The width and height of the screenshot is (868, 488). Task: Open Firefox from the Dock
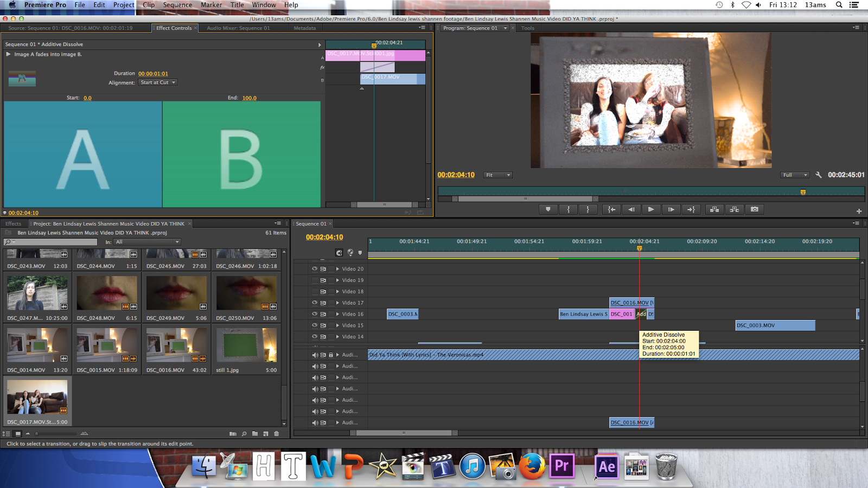532,466
